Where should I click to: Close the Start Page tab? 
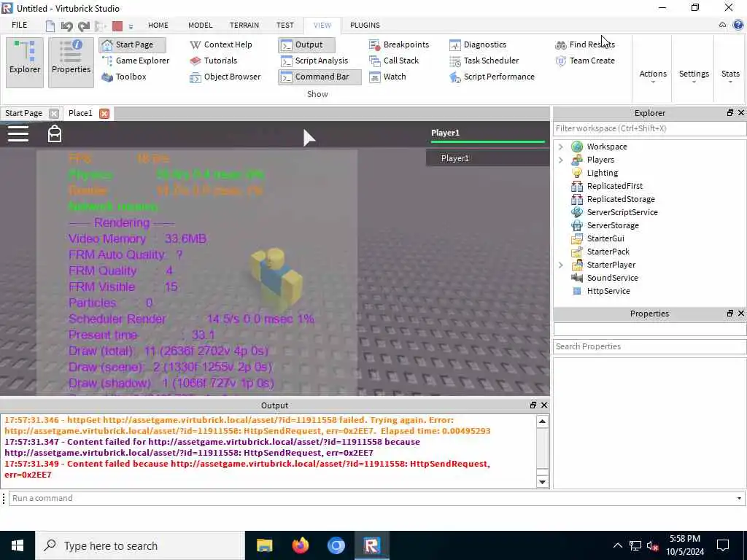(x=54, y=113)
